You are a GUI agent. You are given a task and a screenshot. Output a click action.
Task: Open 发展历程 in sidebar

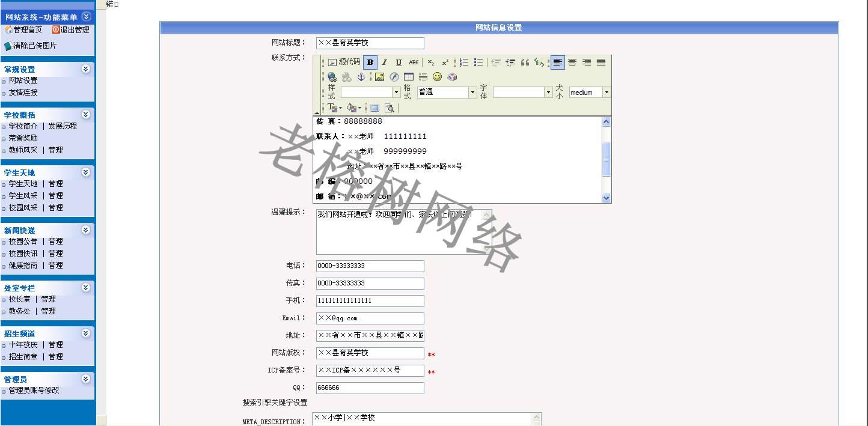point(63,126)
